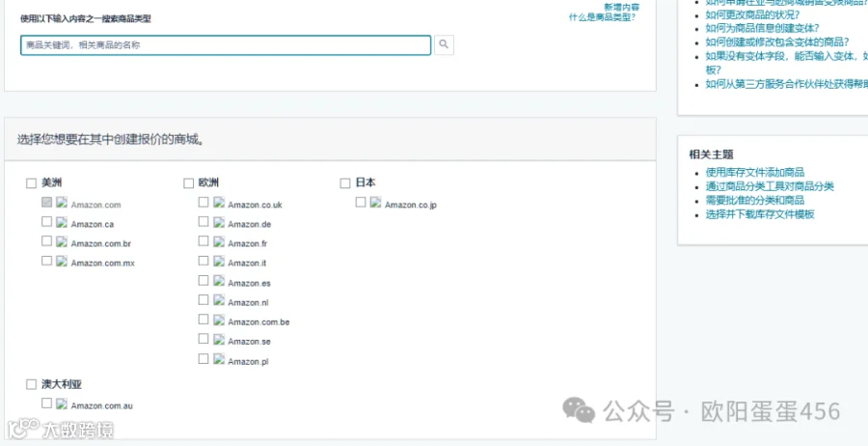
Task: Select the Amazon.es checkbox
Action: click(203, 280)
